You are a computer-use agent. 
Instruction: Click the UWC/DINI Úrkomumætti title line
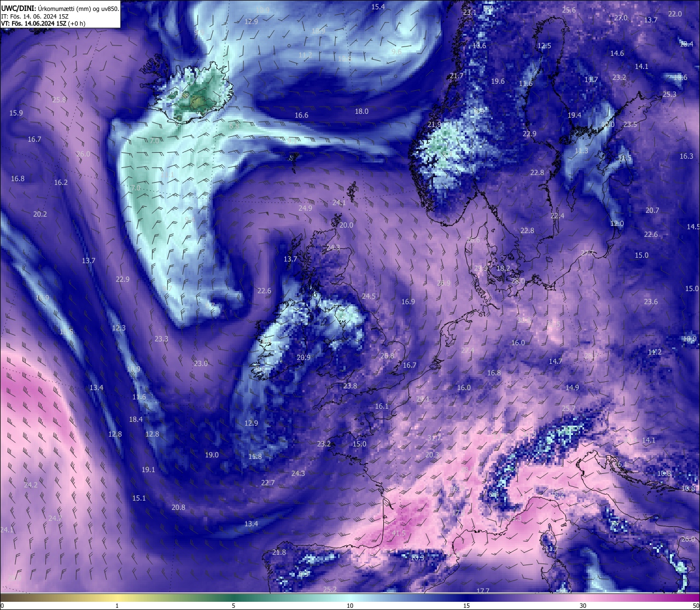tap(60, 9)
